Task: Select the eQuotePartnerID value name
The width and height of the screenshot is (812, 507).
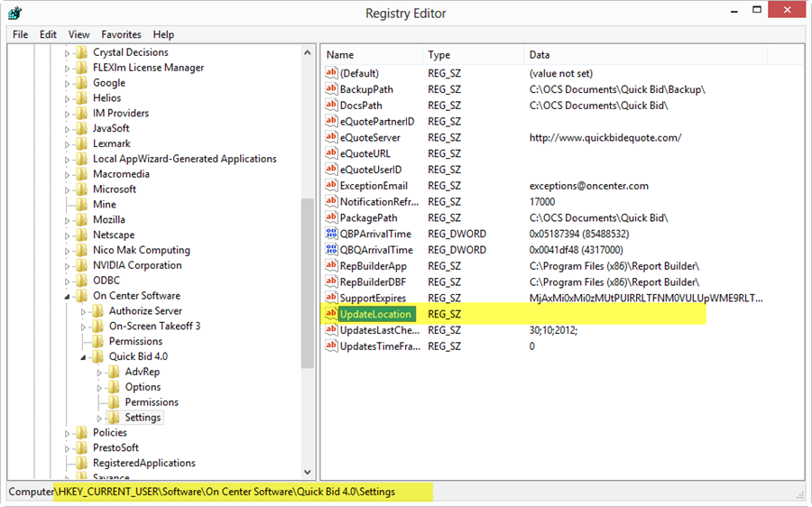Action: pyautogui.click(x=377, y=121)
